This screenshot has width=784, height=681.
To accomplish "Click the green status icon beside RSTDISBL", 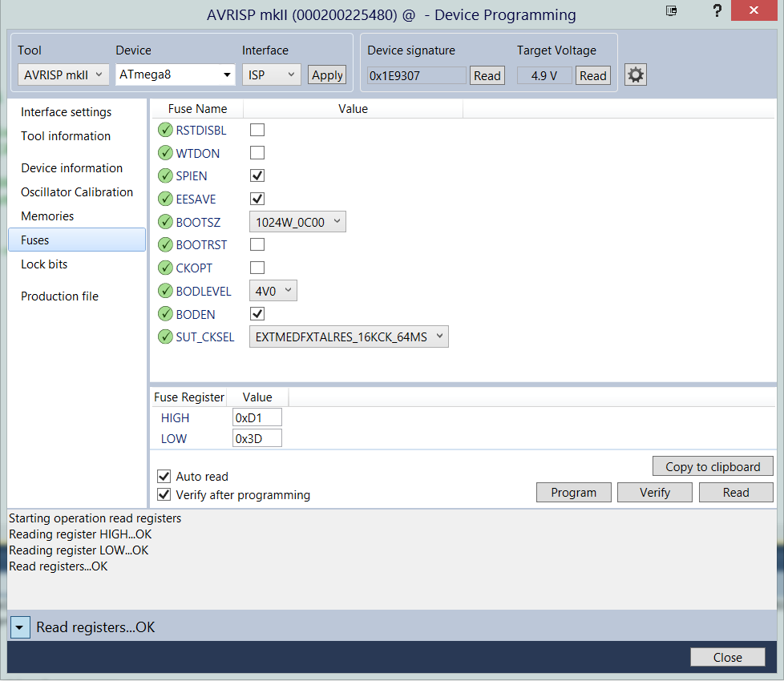I will pos(165,130).
